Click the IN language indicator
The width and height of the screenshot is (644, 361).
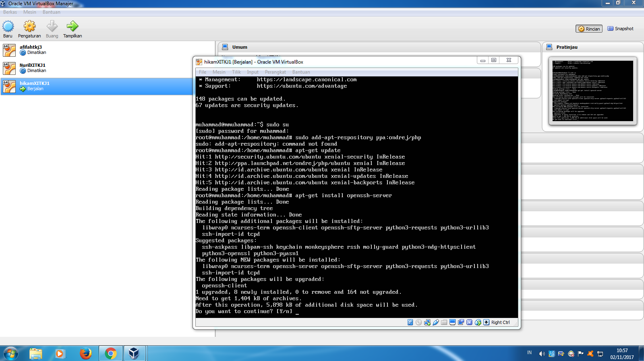pyautogui.click(x=529, y=353)
